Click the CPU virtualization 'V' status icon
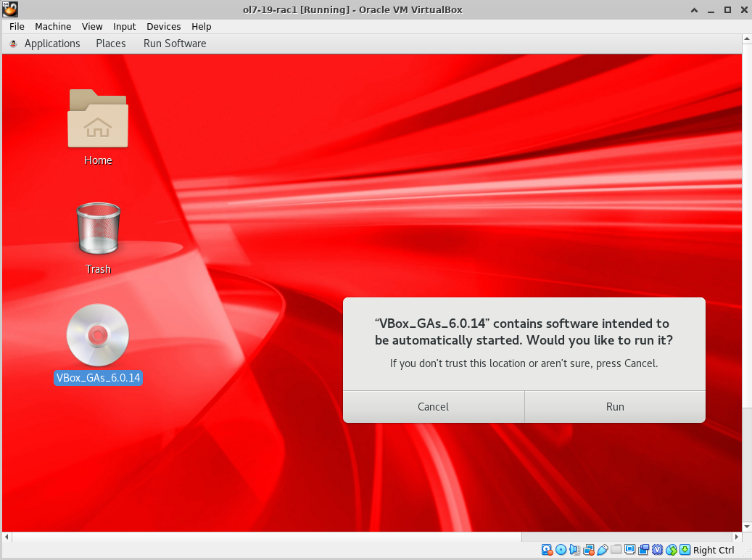The height and width of the screenshot is (560, 752). pos(658,550)
